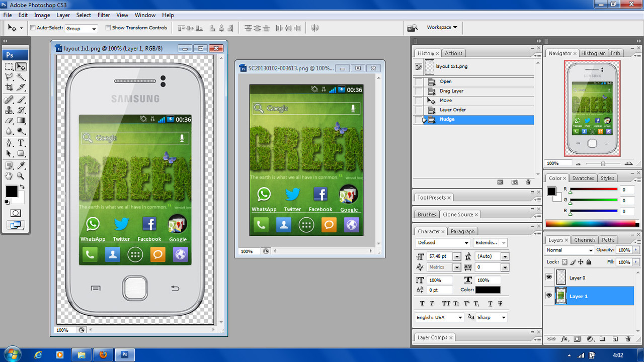Switch to the Channels tab
This screenshot has width=644, height=362.
click(x=585, y=240)
